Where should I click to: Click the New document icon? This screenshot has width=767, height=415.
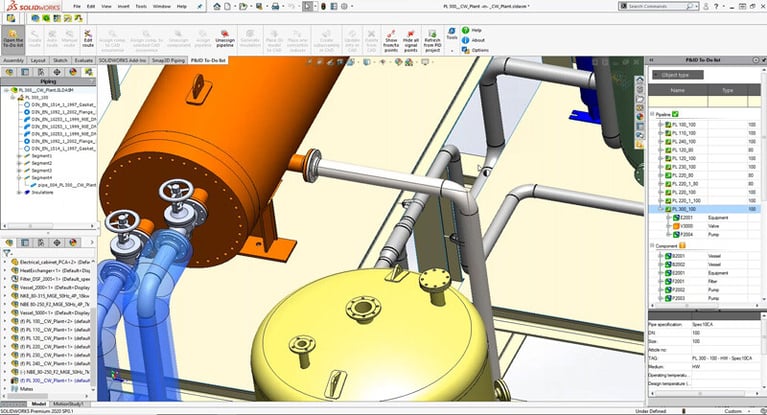(x=228, y=6)
